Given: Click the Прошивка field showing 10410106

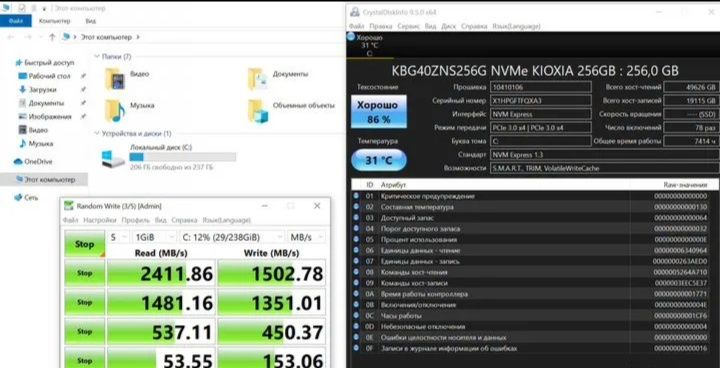Looking at the screenshot, I should [540, 87].
